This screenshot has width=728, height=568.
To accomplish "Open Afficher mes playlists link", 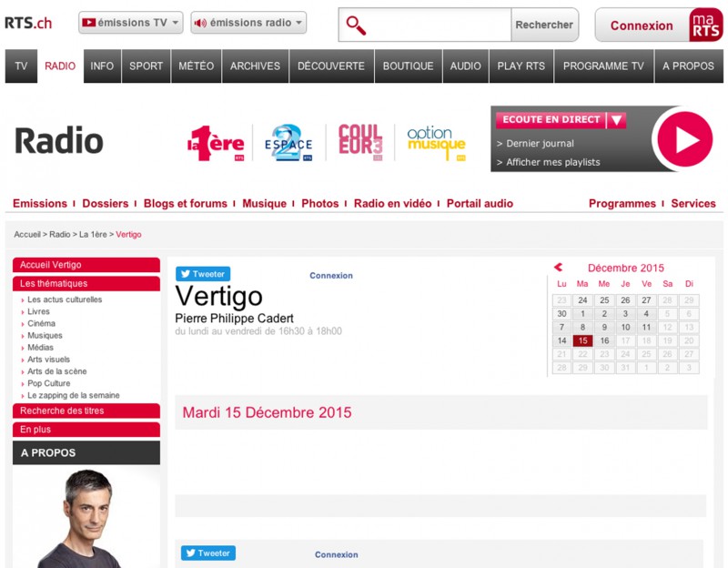I will (553, 162).
